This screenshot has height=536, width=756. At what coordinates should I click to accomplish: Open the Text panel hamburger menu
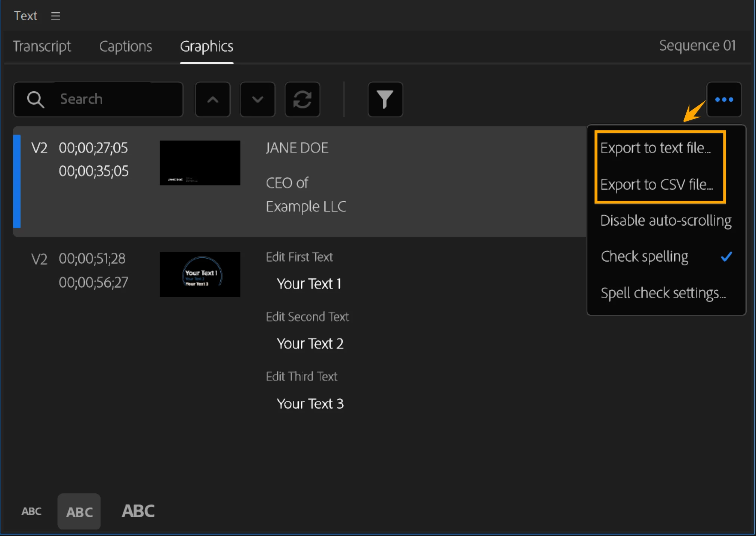55,16
